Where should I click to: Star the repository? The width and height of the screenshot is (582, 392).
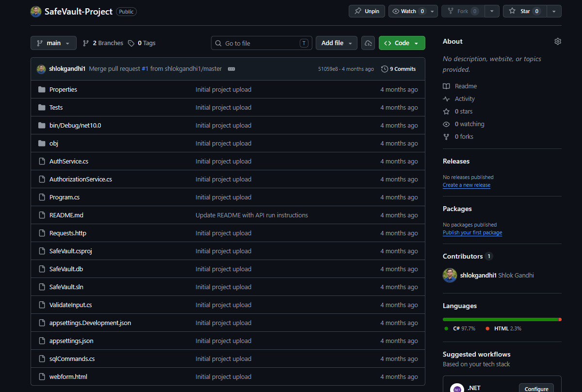pyautogui.click(x=525, y=11)
